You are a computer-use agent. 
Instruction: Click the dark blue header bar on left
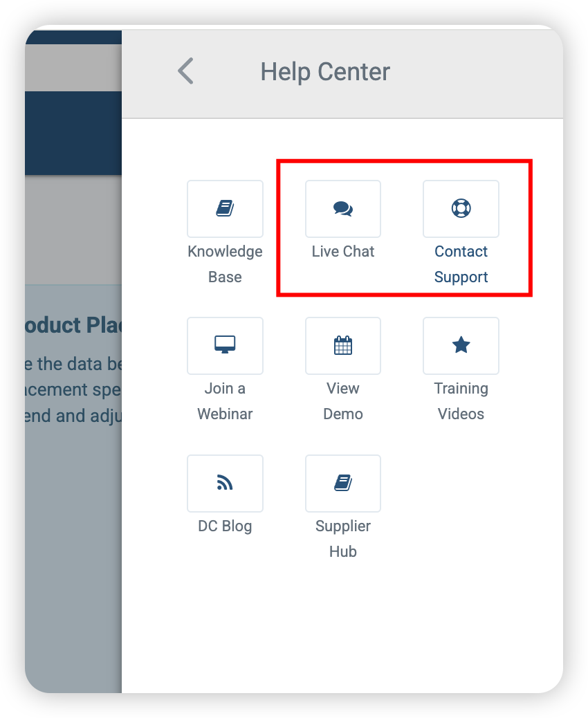pos(73,133)
